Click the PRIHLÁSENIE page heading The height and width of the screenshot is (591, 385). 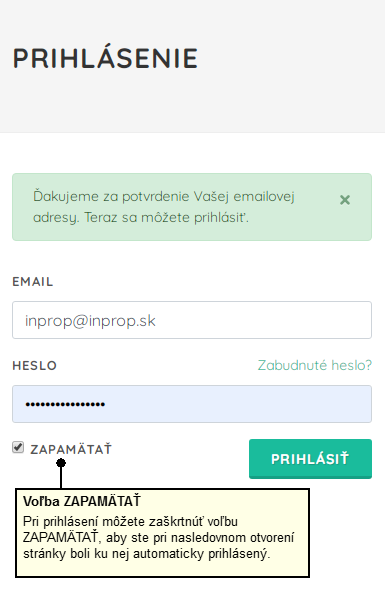106,58
